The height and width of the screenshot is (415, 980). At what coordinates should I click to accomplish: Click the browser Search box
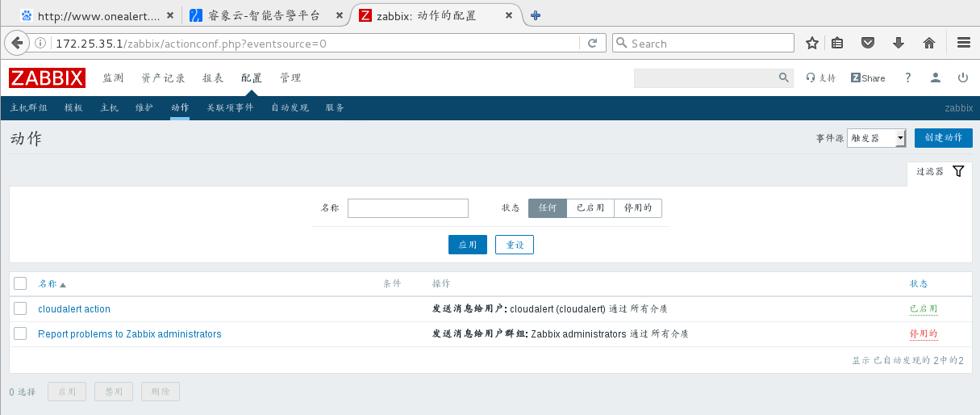[703, 44]
